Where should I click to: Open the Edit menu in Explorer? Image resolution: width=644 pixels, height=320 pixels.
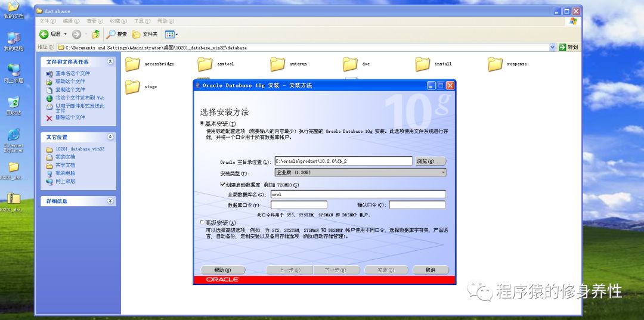71,21
